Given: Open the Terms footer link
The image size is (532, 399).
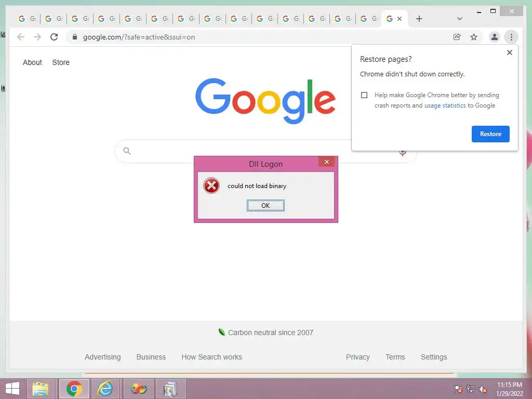Looking at the screenshot, I should 395,357.
